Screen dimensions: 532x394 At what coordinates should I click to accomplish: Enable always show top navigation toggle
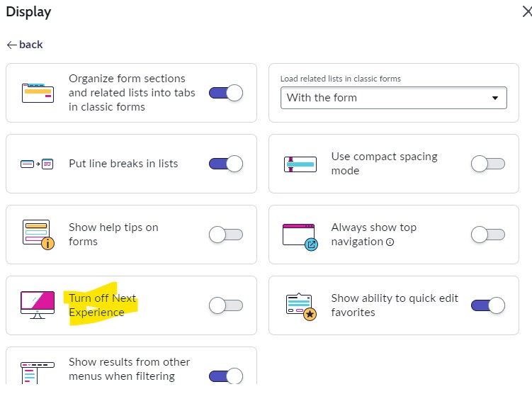point(488,235)
